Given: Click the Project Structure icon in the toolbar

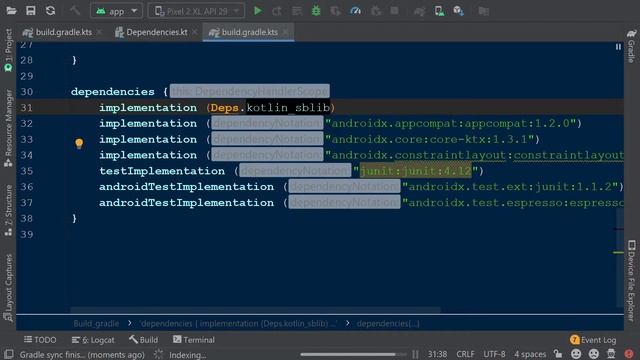Looking at the screenshot, I should point(484,11).
